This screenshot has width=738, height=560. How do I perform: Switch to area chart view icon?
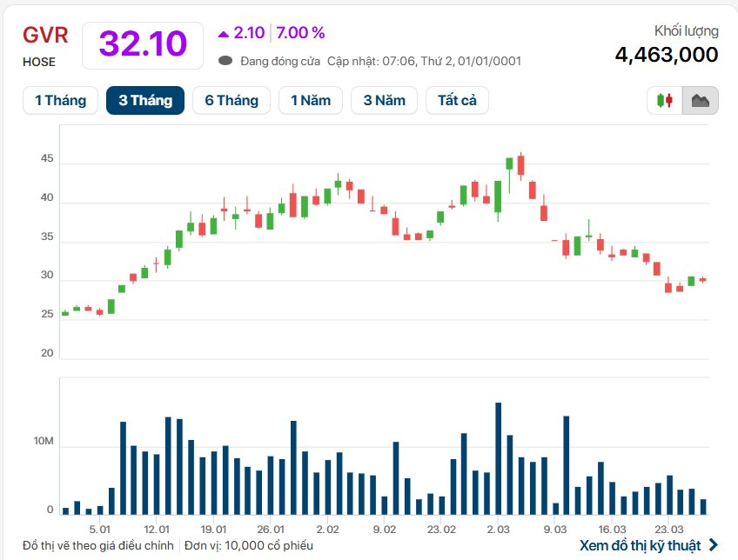(x=700, y=101)
